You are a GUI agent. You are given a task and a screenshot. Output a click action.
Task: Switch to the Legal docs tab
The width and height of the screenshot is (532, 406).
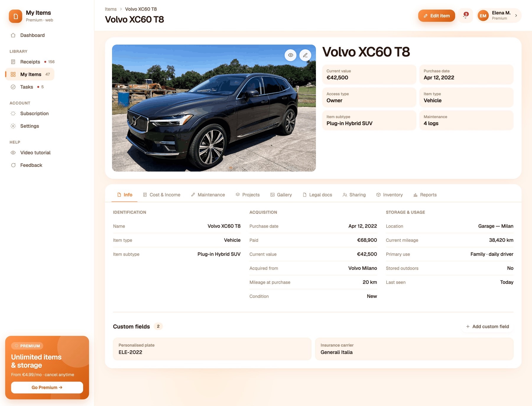(317, 195)
